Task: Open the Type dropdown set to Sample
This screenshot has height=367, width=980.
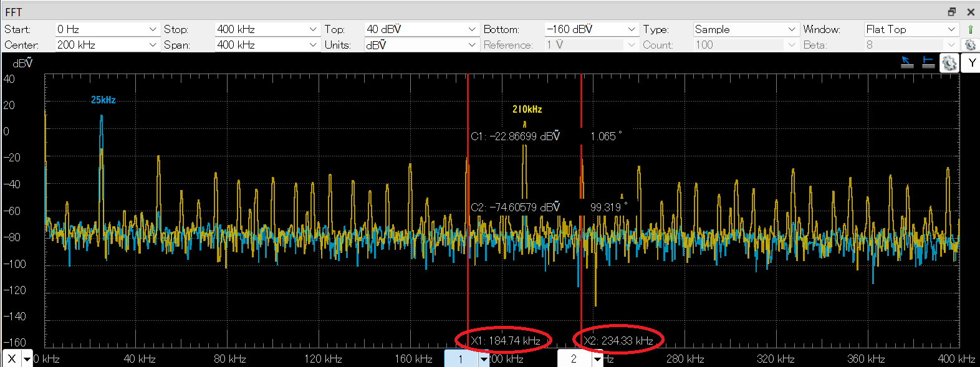Action: 791,29
